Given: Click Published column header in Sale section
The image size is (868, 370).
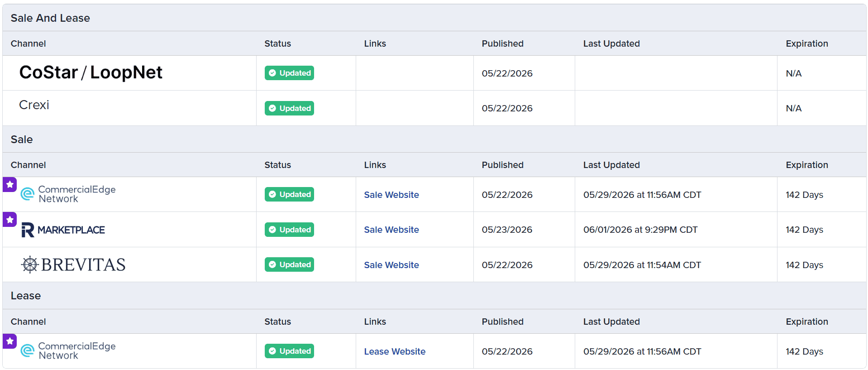Looking at the screenshot, I should click(x=503, y=165).
